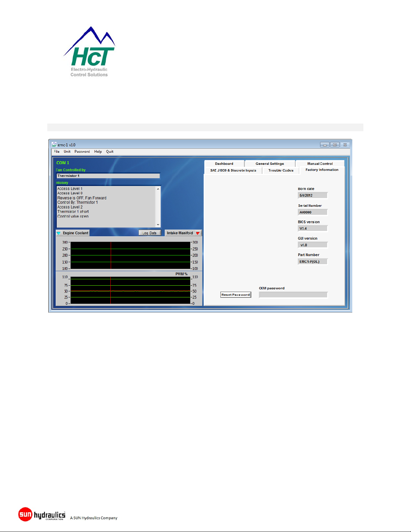411x532 pixels.
Task: Minimize the emc-1 window
Action: tap(325, 145)
